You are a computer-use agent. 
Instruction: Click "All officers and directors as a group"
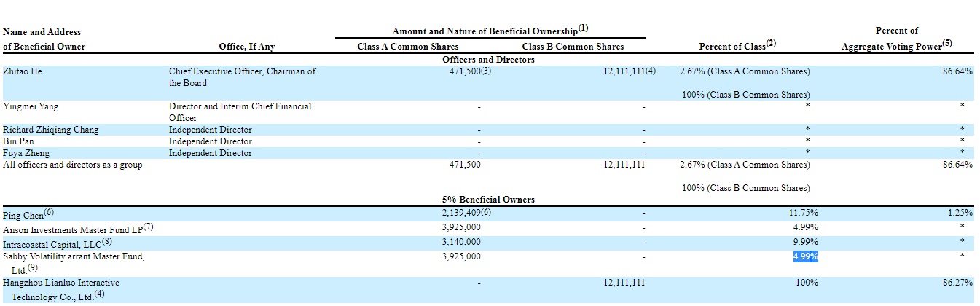coord(72,165)
